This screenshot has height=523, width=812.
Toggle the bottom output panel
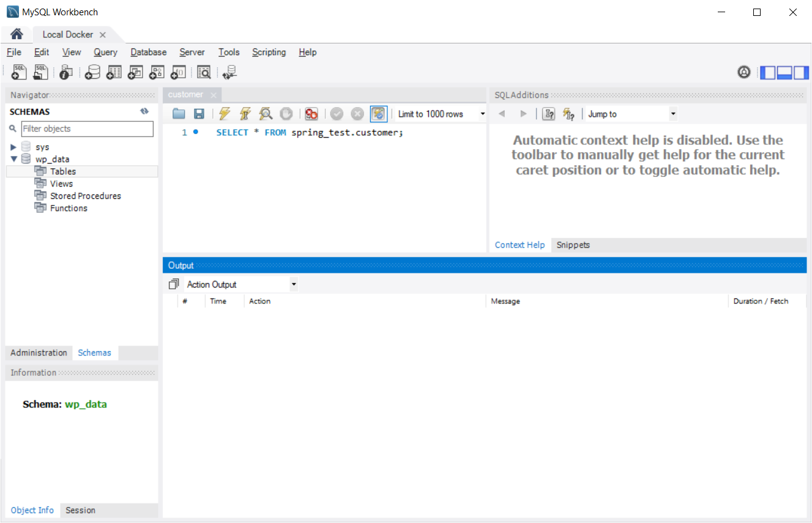[x=784, y=73]
